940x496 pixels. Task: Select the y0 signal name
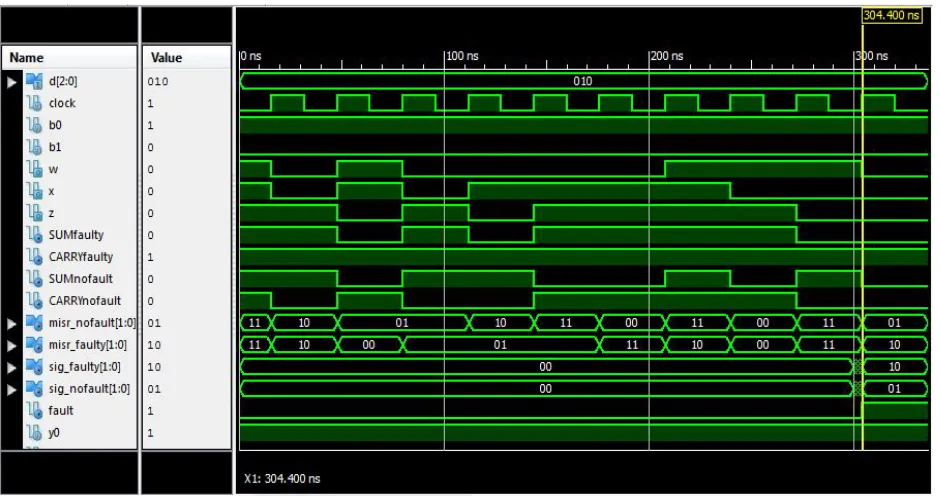point(54,432)
